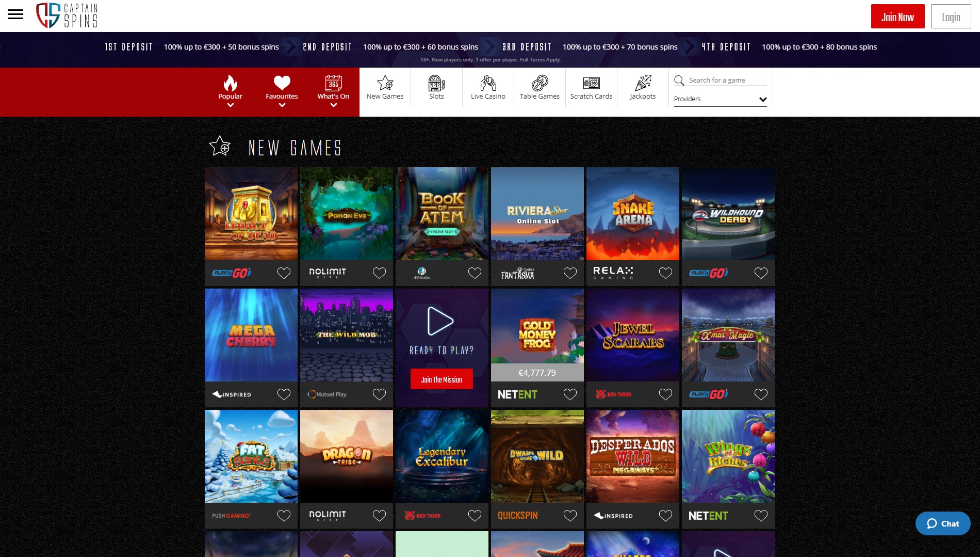Toggle favourite heart on Desperados Wild Megaways
This screenshot has height=557, width=980.
(x=665, y=516)
